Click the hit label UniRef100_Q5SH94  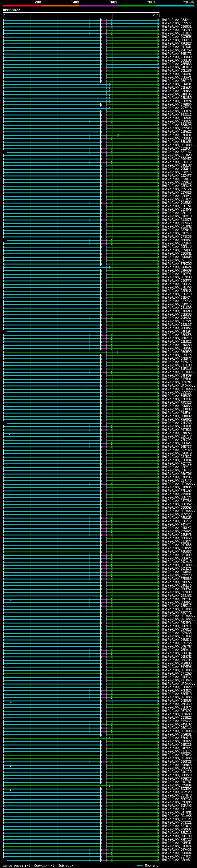coord(177,785)
